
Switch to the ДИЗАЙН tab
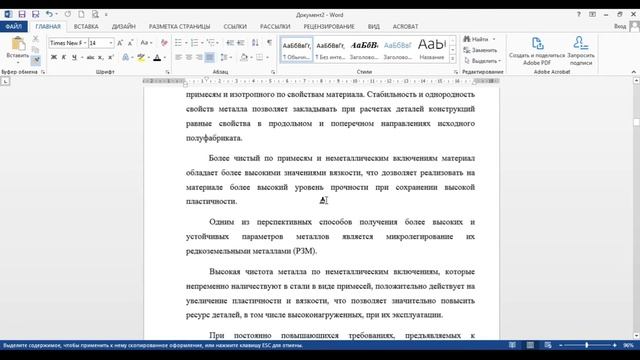click(124, 27)
